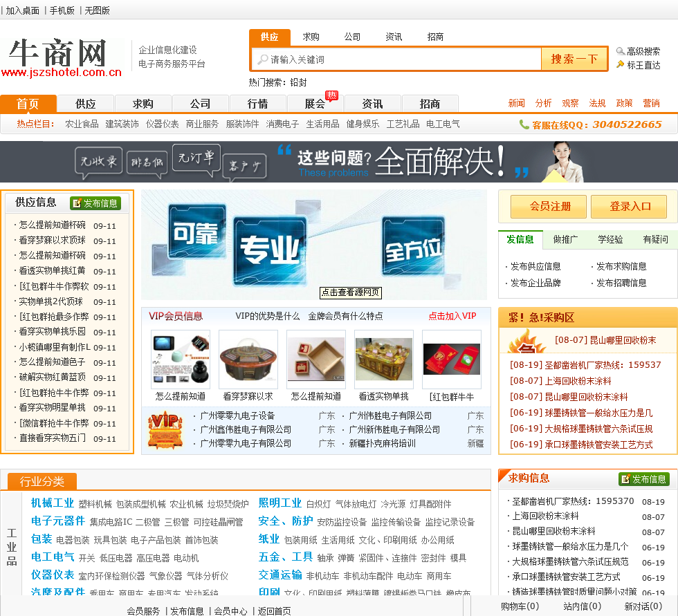
Task: Open hot category 农业食品
Action: coord(82,124)
